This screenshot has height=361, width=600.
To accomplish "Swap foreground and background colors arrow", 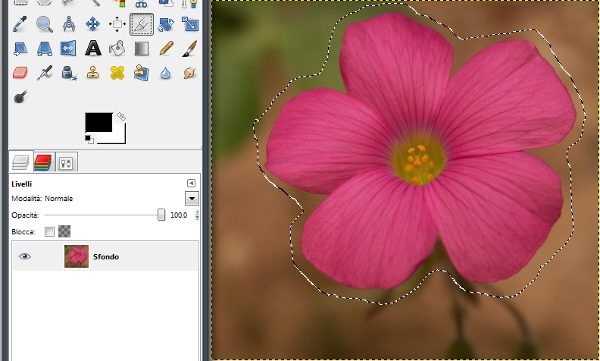I will (x=121, y=116).
